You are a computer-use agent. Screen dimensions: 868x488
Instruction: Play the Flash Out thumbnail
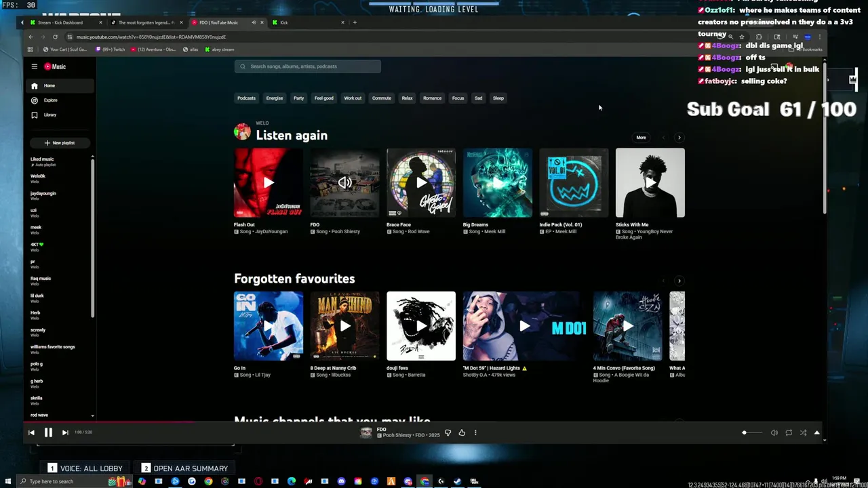pyautogui.click(x=269, y=183)
